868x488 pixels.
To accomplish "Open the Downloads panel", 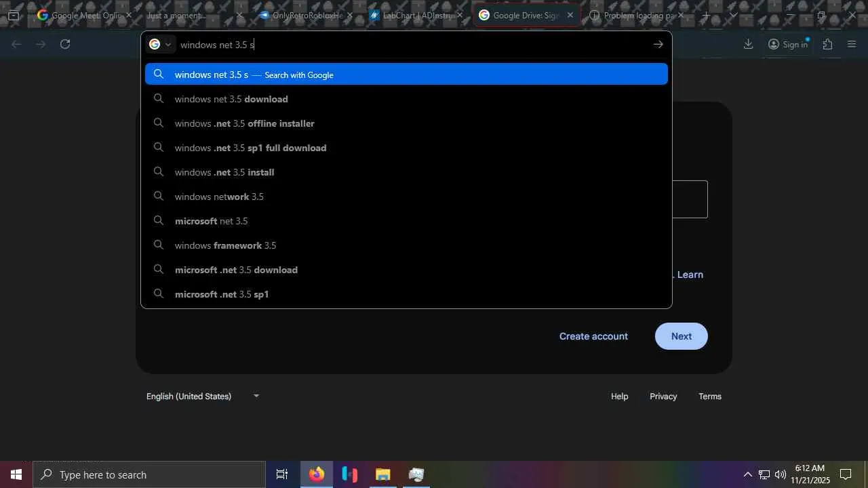I will pos(748,44).
